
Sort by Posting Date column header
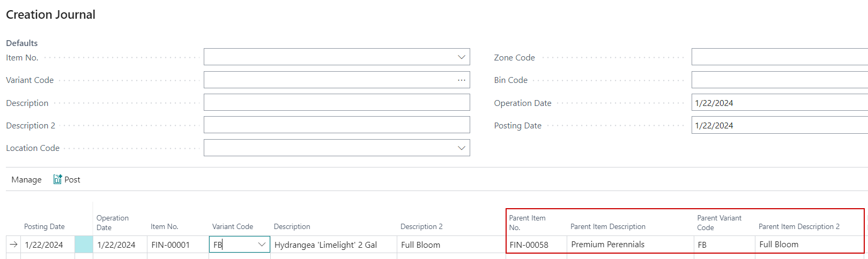[44, 227]
